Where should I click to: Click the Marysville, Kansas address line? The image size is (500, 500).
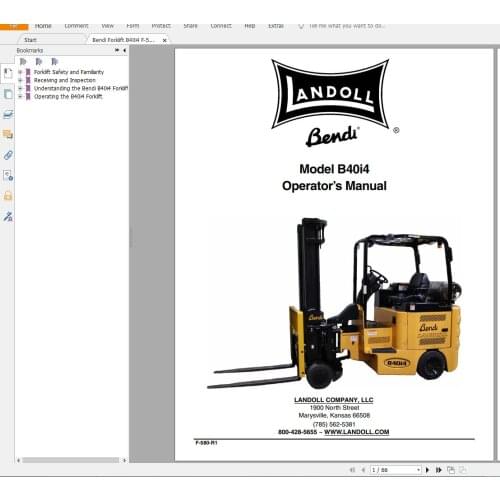tap(334, 416)
